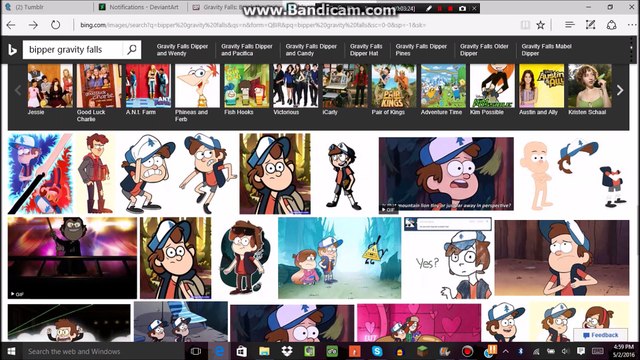The width and height of the screenshot is (640, 360).
Task: Select Gravity Falls Mabel Dipper suggestion
Action: [547, 50]
